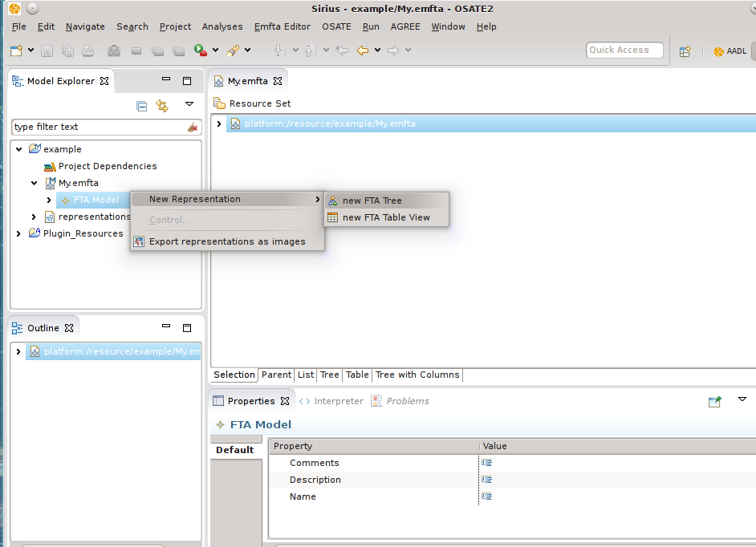756x547 pixels.
Task: Open the Run dropdown arrow
Action: coord(216,50)
